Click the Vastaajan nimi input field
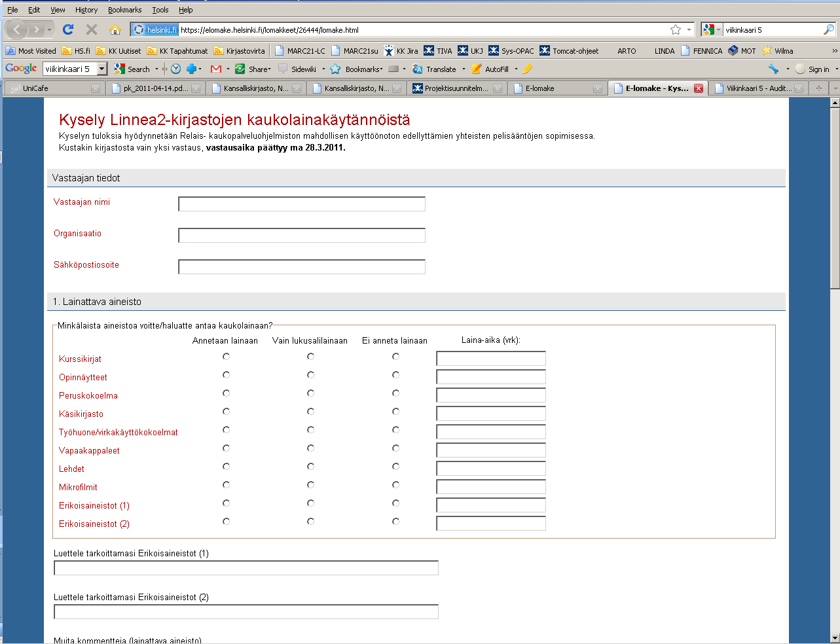Screen dimensions: 840x644 point(302,204)
